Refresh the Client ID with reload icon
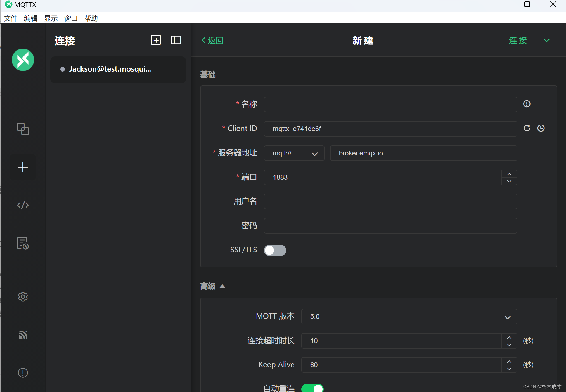This screenshot has height=392, width=566. click(527, 128)
